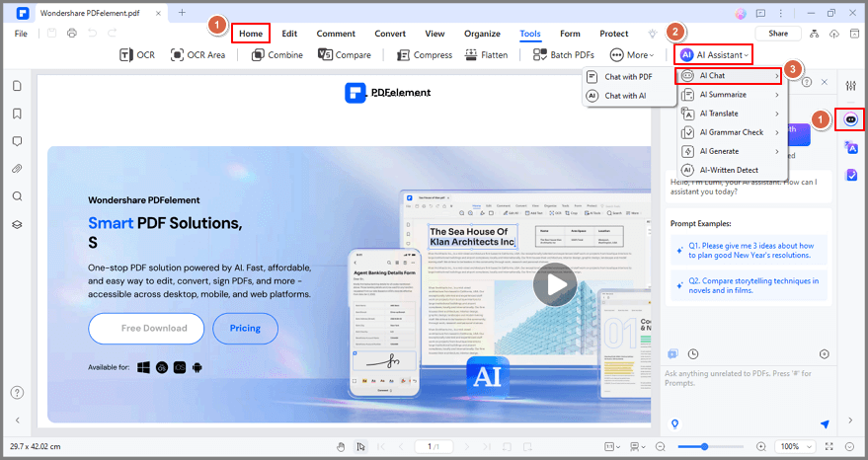Click the redo arrow icon
The height and width of the screenshot is (460, 868).
113,34
